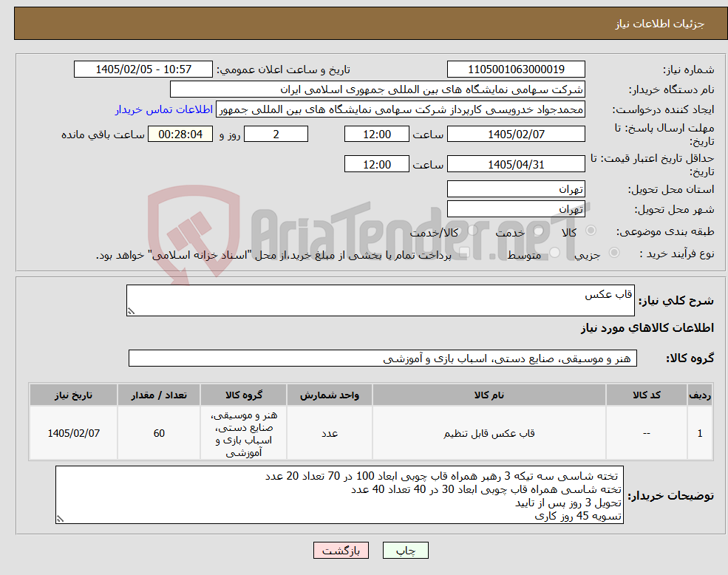
Task: Click the شماره نیاز field 1105001063000019
Action: (x=516, y=69)
